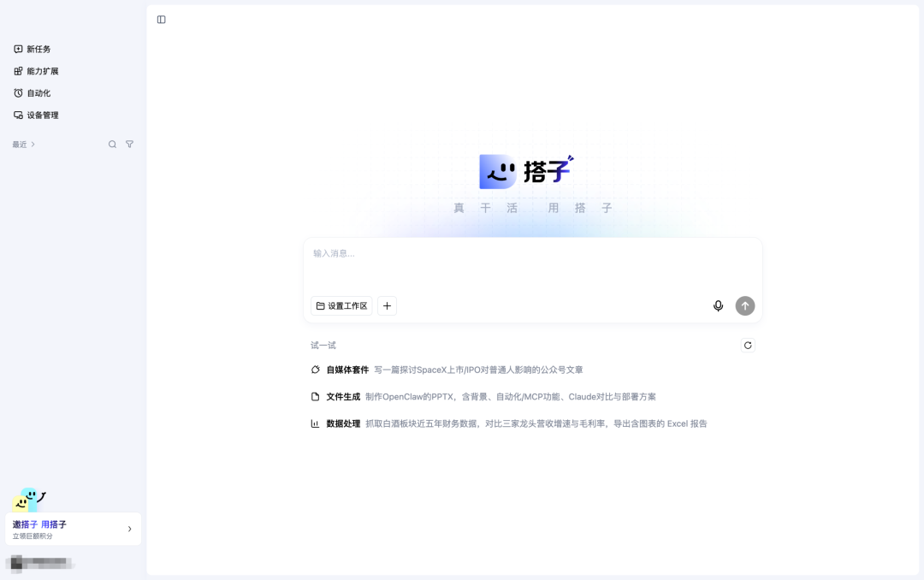
Task: Select the 自媒体套件 SpaceX article suggestion
Action: pyautogui.click(x=447, y=370)
